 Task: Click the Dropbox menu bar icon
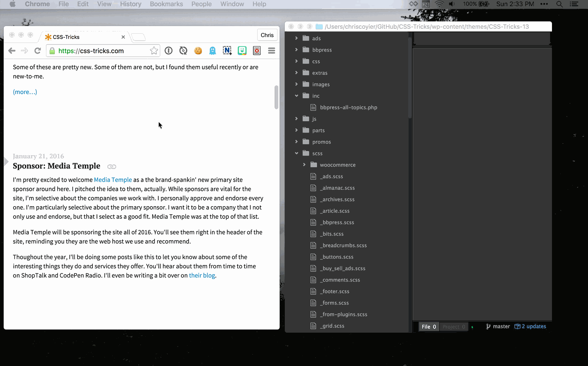[x=414, y=4]
